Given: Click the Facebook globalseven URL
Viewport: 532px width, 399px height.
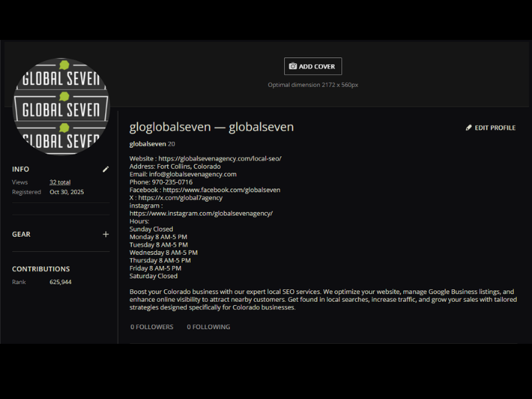Looking at the screenshot, I should pyautogui.click(x=221, y=190).
